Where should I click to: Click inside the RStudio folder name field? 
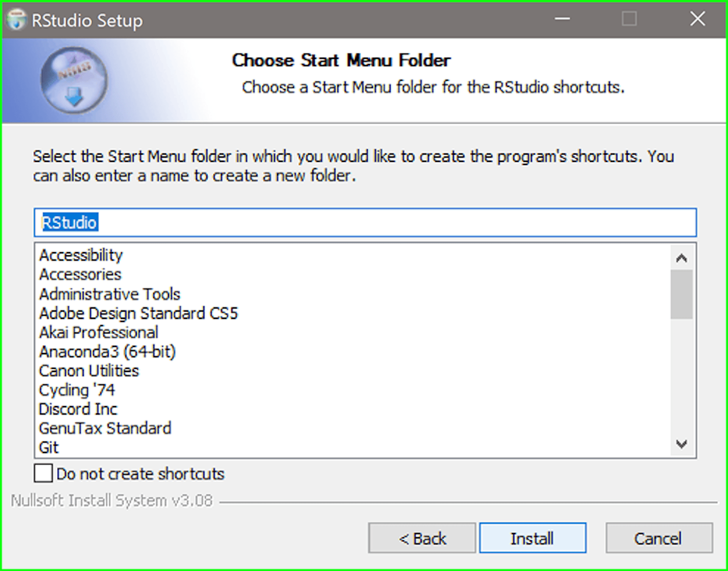coord(227,223)
